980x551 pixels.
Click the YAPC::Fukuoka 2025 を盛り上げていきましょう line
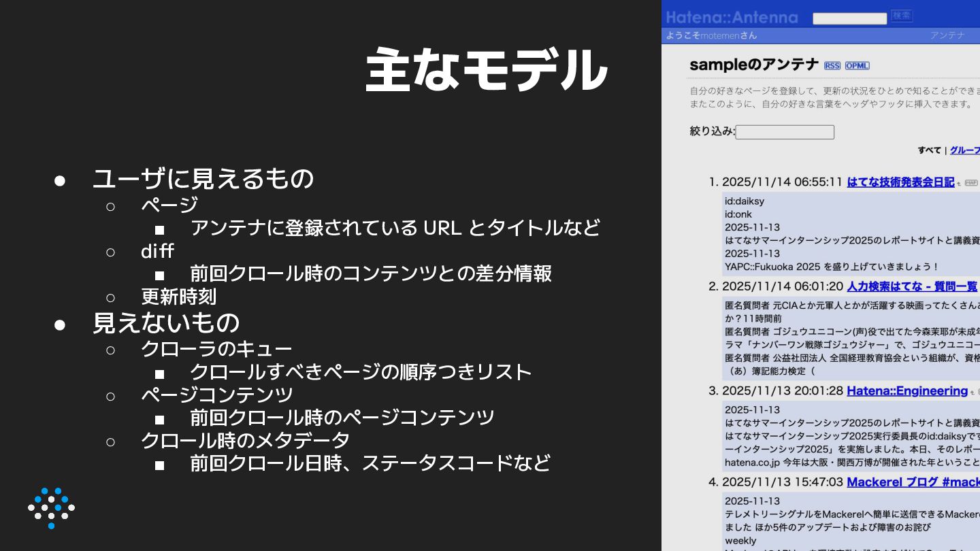point(832,267)
